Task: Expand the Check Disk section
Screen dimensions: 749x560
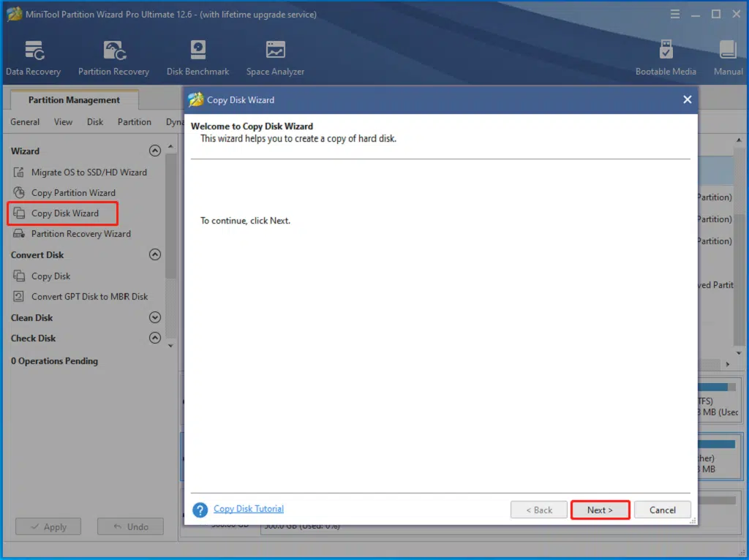Action: pos(154,338)
